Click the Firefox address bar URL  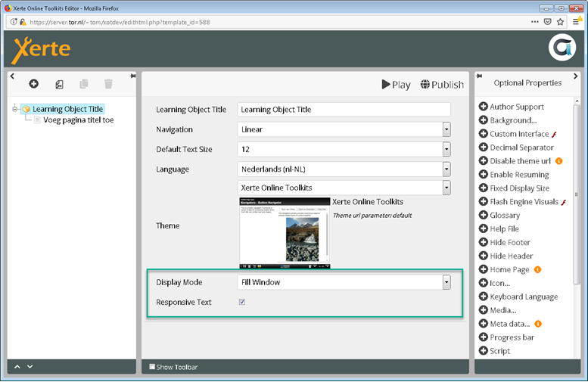120,22
